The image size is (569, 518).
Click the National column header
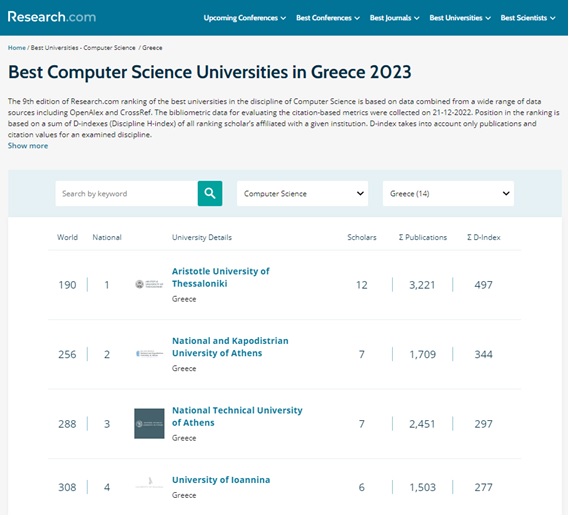(107, 237)
